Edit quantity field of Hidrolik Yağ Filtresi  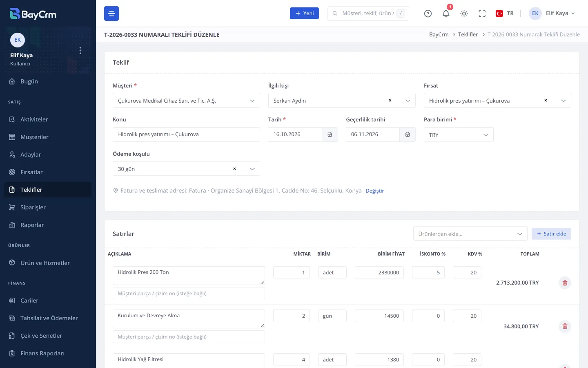[292, 359]
